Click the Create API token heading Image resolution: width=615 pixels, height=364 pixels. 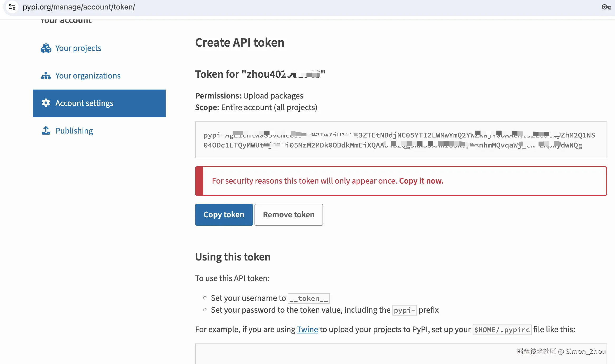tap(239, 43)
